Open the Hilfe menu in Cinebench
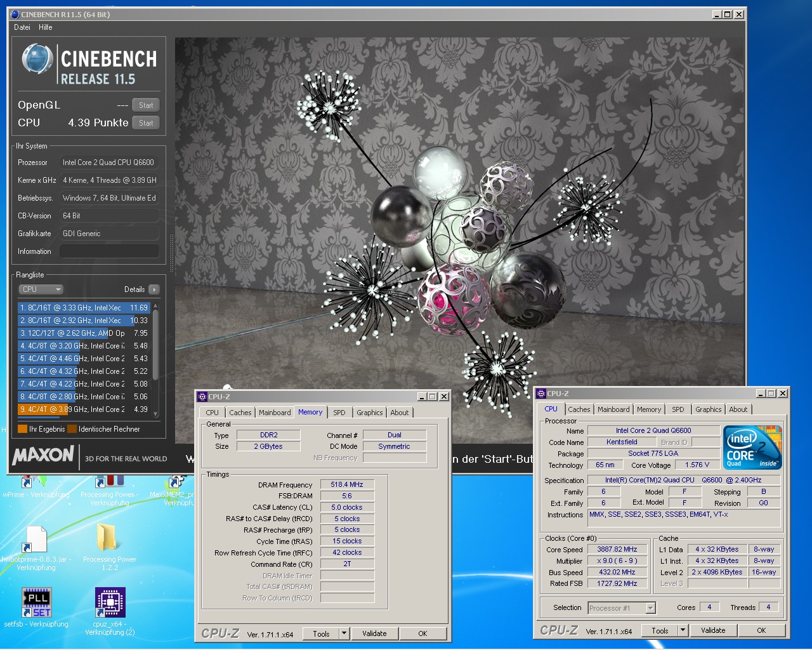The image size is (812, 650). coord(46,27)
